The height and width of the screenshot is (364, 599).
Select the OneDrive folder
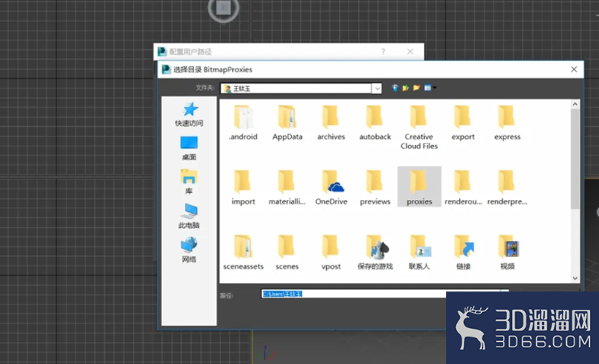(332, 186)
